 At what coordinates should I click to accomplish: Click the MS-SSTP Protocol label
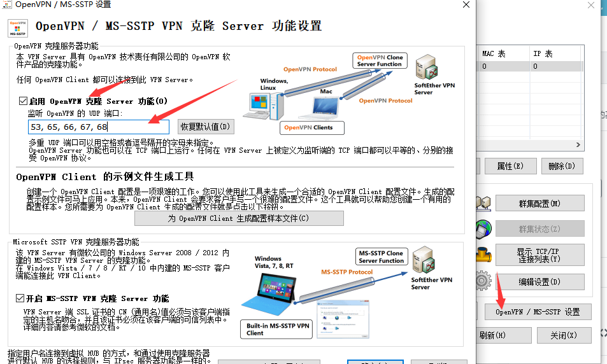point(347,272)
